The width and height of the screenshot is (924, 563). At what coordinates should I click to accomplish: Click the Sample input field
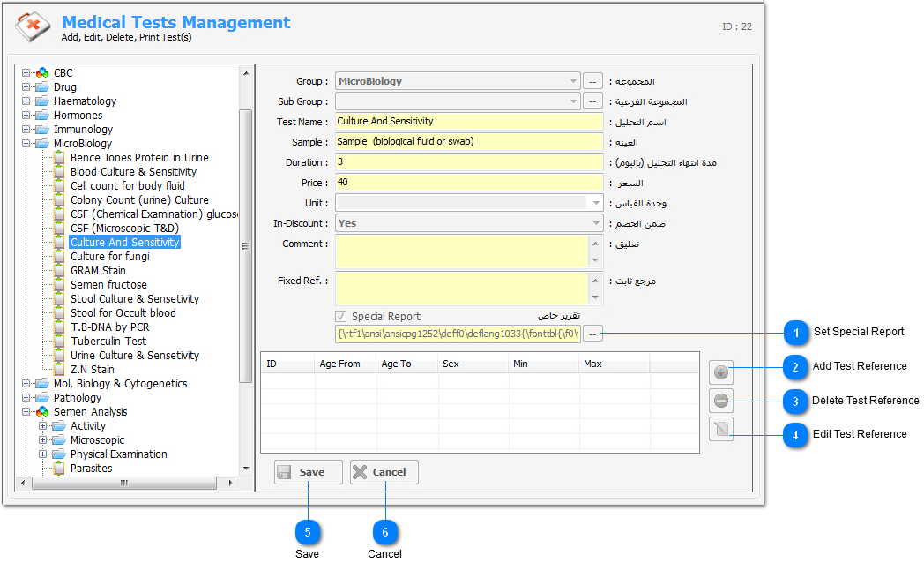[469, 141]
